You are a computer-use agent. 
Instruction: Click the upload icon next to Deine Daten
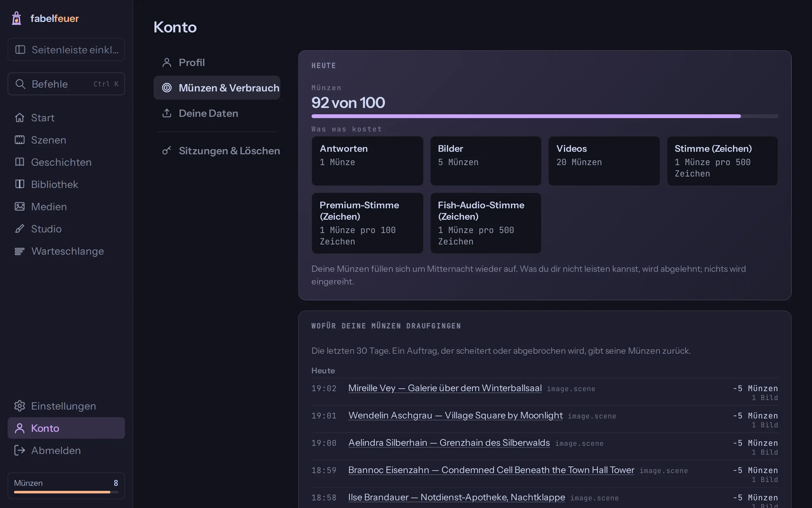(167, 113)
